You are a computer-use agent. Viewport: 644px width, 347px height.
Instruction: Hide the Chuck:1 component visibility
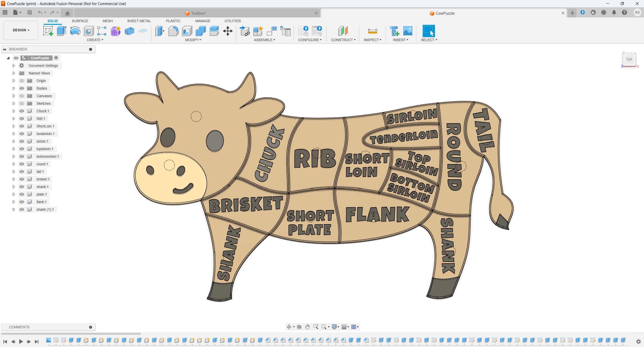[x=22, y=111]
